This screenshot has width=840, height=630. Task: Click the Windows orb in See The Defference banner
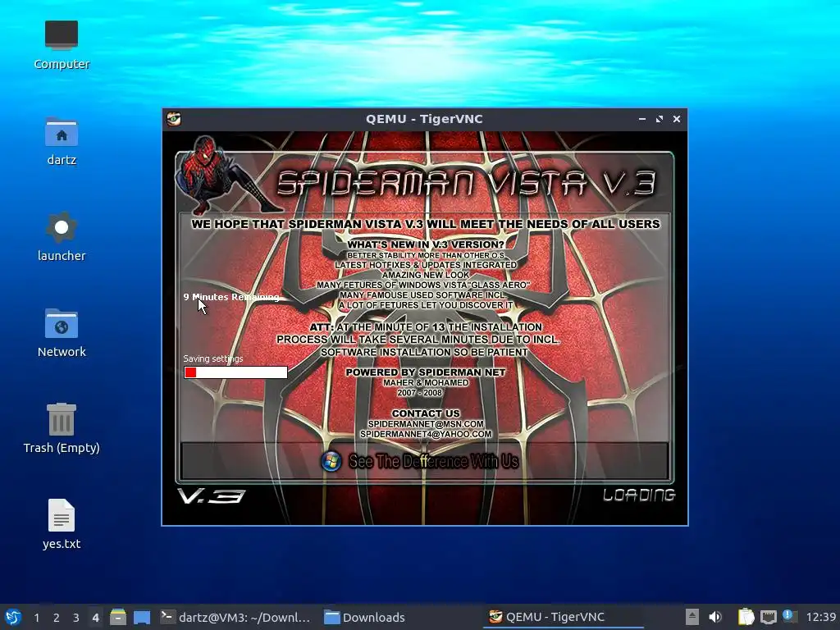[x=331, y=461]
